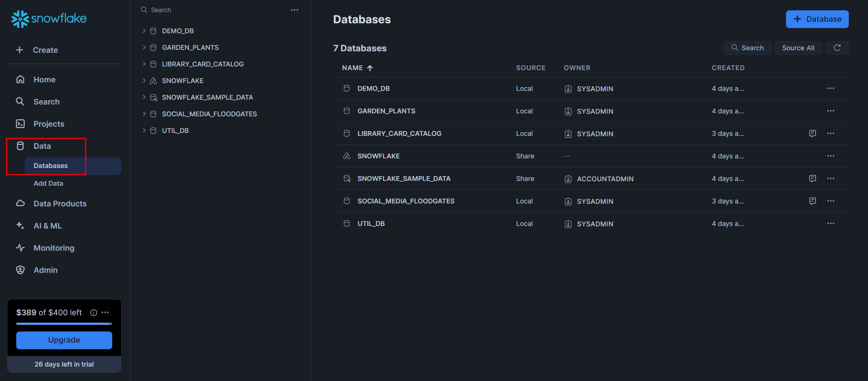Click SYSADMIN owner in UTIL_DB row

click(595, 224)
